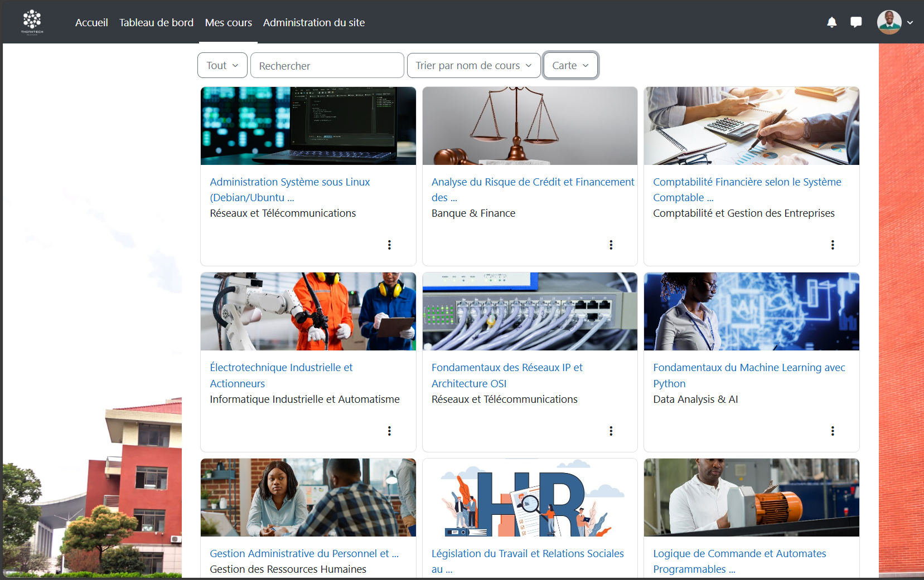Open three-dot menu for Analyse du Risque course

tap(611, 245)
